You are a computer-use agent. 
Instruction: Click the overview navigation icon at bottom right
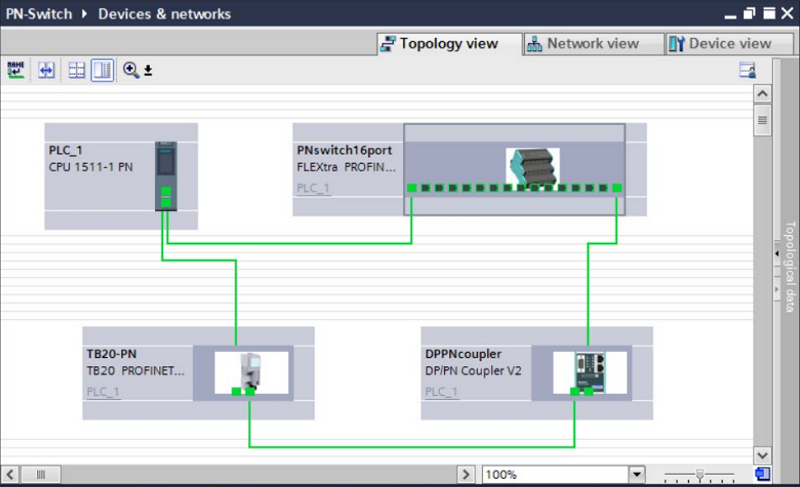pyautogui.click(x=762, y=474)
